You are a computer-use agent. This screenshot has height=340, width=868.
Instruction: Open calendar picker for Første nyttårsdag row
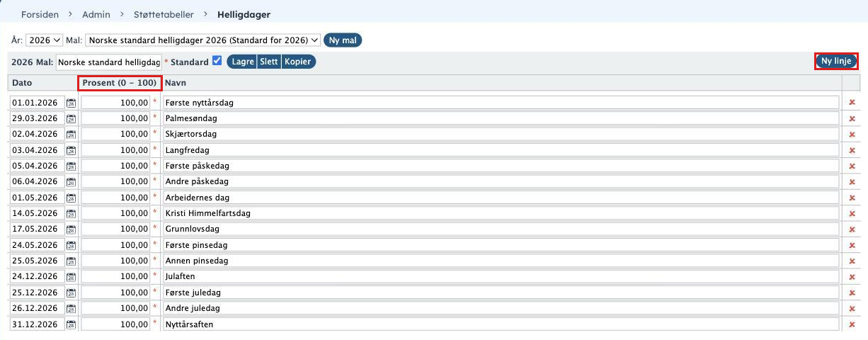point(71,103)
